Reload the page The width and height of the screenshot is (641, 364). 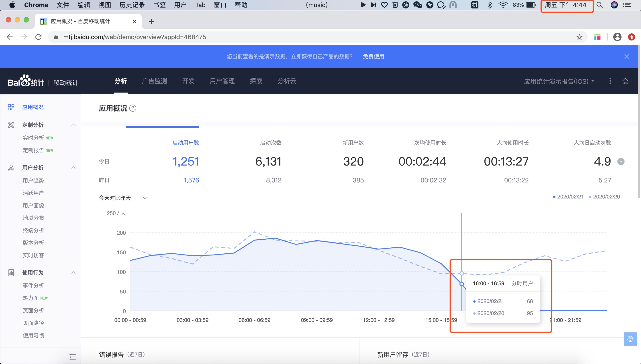(38, 37)
